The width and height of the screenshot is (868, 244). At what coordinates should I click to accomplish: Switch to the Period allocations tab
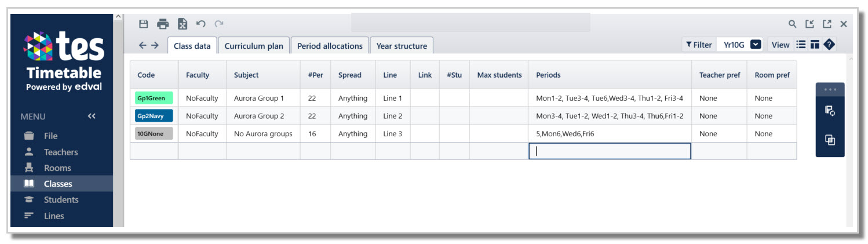(x=330, y=46)
